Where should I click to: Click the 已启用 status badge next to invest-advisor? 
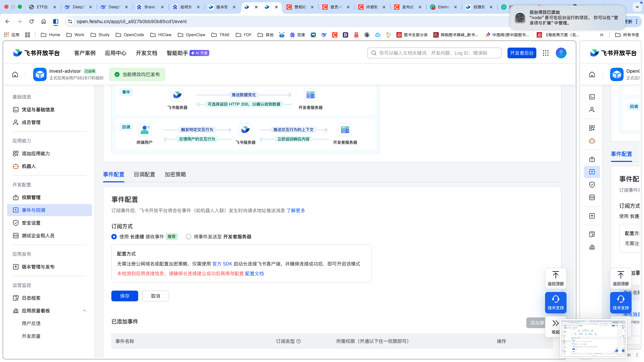[90, 71]
